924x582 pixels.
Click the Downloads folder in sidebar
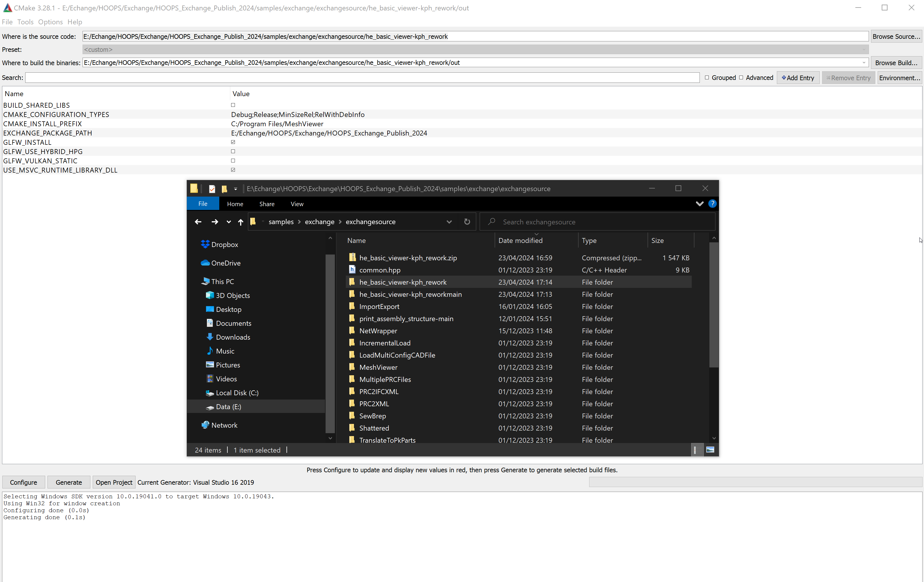(x=233, y=337)
